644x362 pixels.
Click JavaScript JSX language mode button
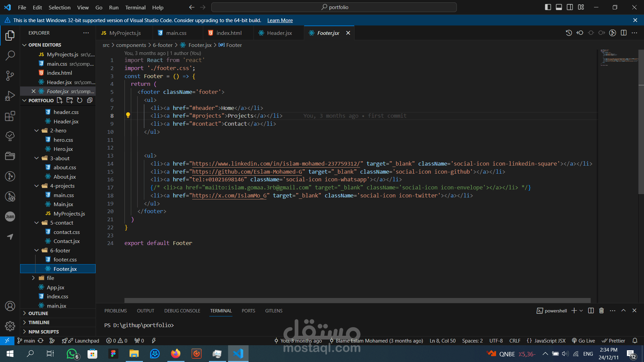point(546,341)
